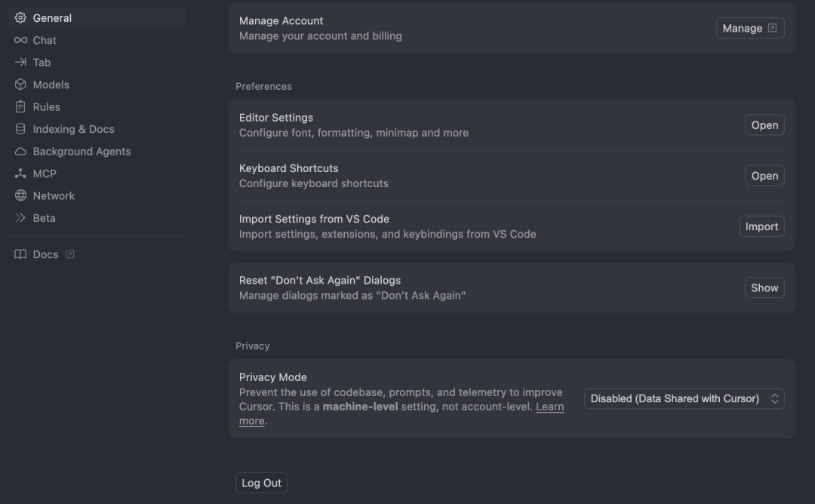
Task: Open Keyboard Shortcuts with its Open button
Action: [764, 176]
